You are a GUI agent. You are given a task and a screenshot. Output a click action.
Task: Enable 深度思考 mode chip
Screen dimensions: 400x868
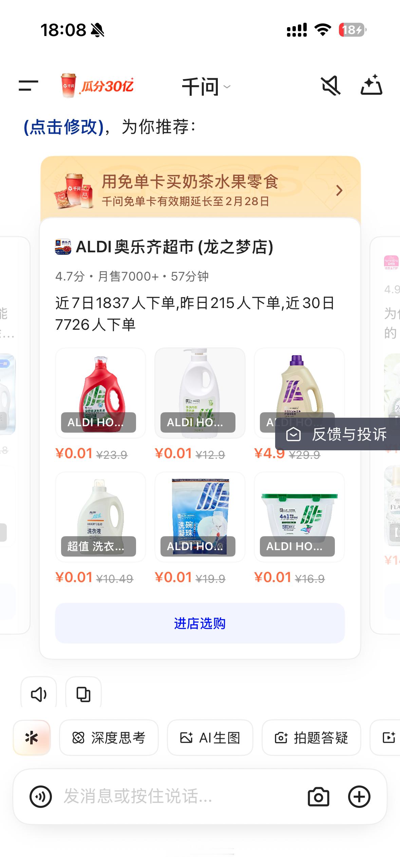(109, 738)
